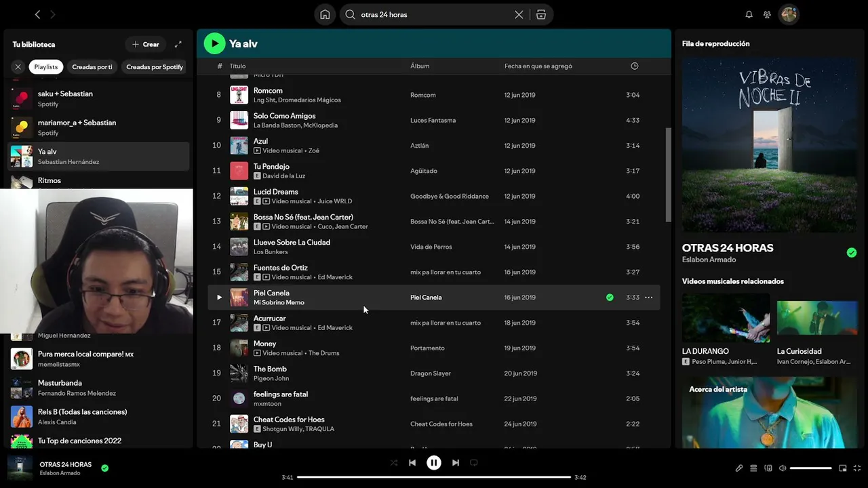Sort by the duration clock icon

click(635, 66)
